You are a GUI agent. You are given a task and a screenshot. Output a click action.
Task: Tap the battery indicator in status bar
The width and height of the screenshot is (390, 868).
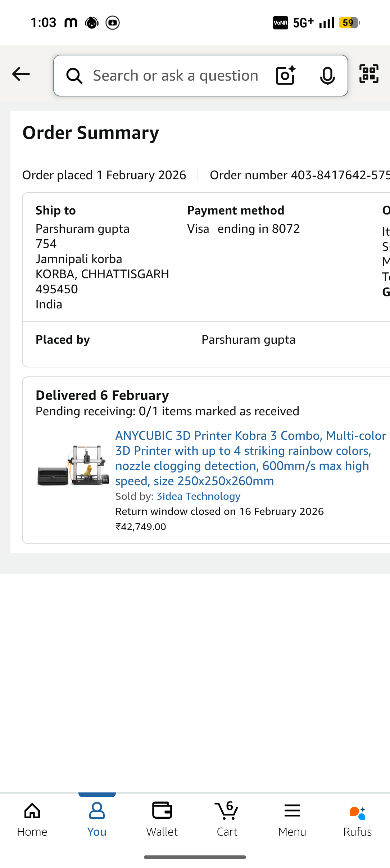[349, 23]
